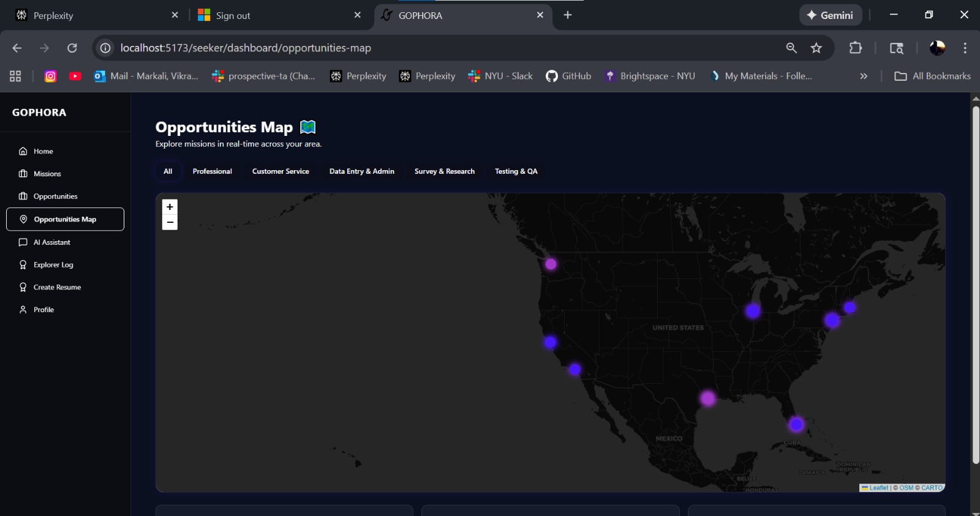980x516 pixels.
Task: Select the All filter tab
Action: coord(168,171)
